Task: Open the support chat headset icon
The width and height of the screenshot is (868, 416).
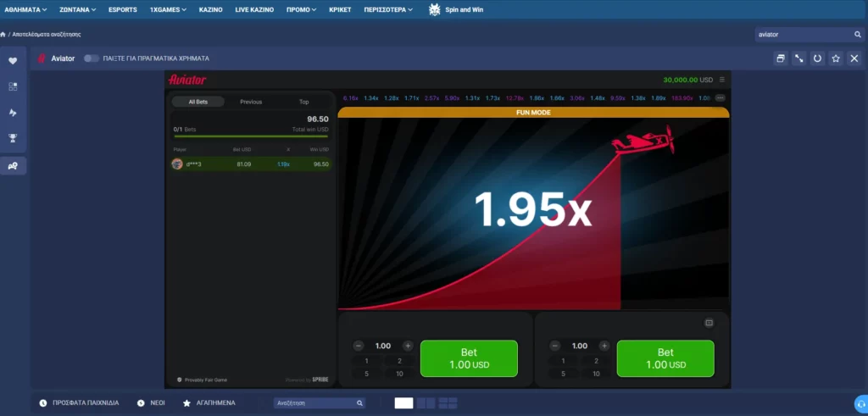Action: point(861,403)
